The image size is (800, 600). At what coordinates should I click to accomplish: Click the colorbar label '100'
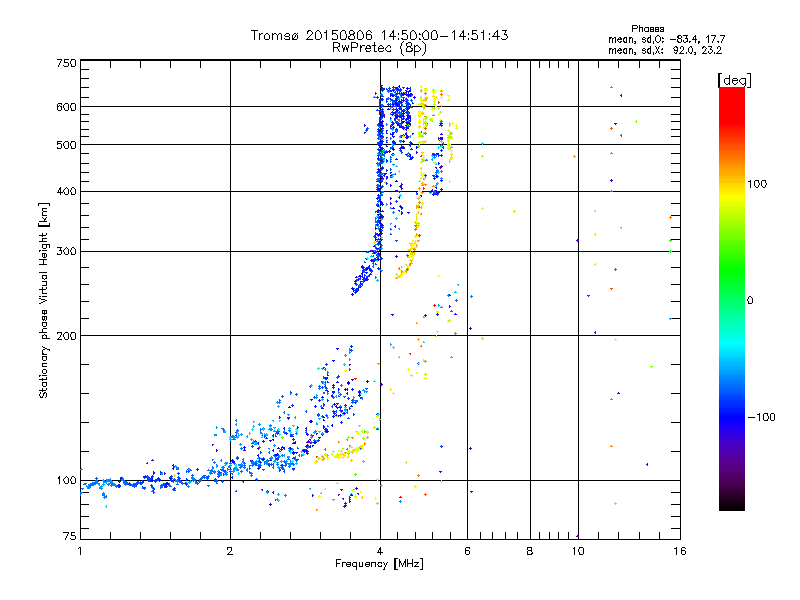click(757, 184)
